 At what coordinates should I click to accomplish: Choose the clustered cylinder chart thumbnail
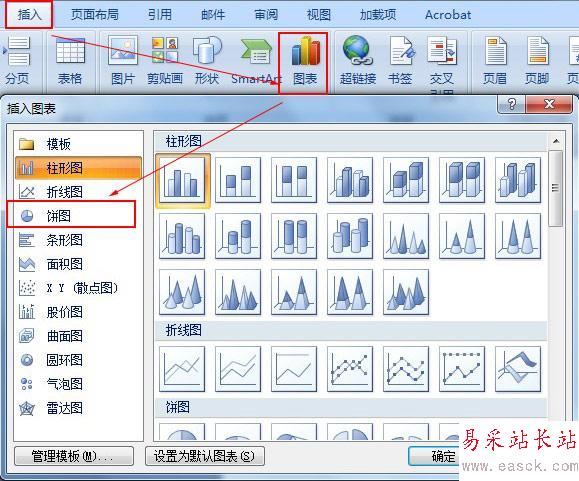[182, 236]
